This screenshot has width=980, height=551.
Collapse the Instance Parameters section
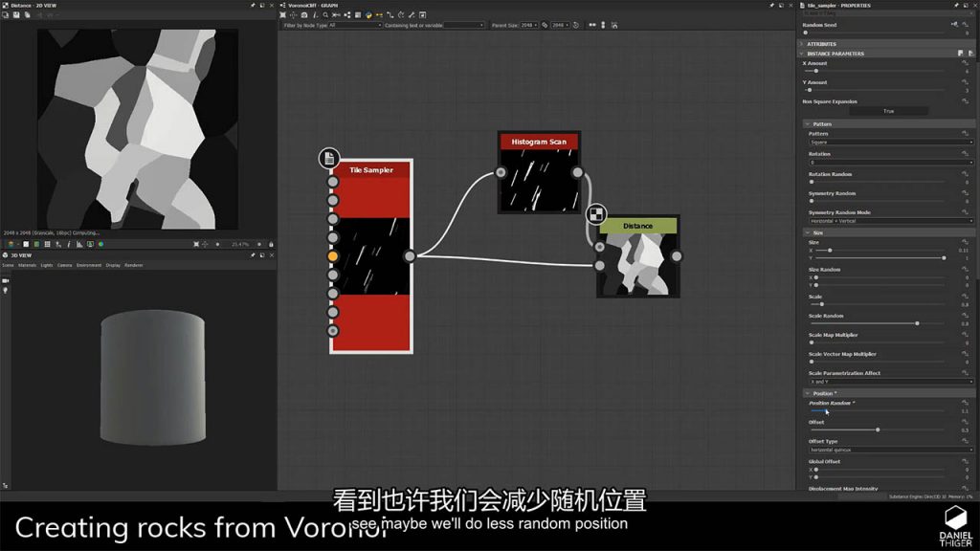coord(802,54)
